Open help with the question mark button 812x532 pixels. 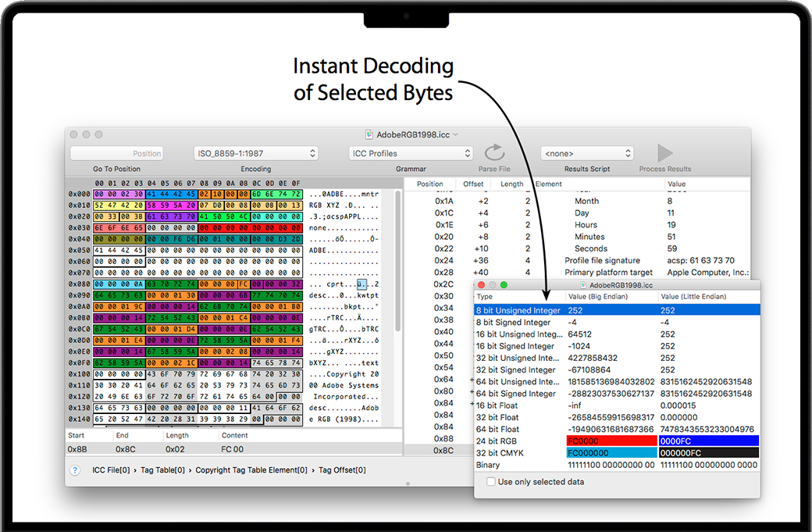(x=75, y=470)
